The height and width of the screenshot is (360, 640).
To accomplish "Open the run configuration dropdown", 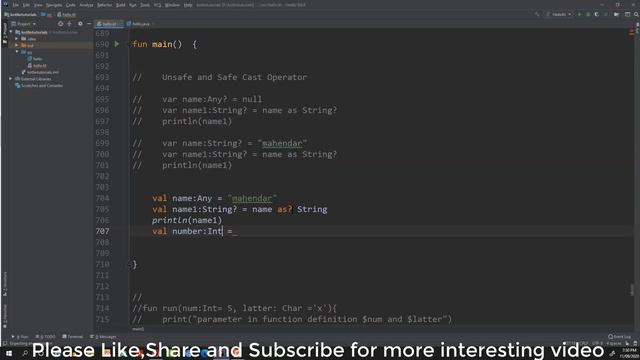I will (559, 14).
